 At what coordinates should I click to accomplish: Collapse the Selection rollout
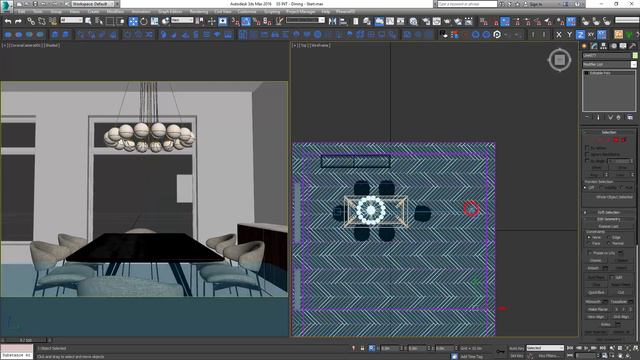coord(609,132)
